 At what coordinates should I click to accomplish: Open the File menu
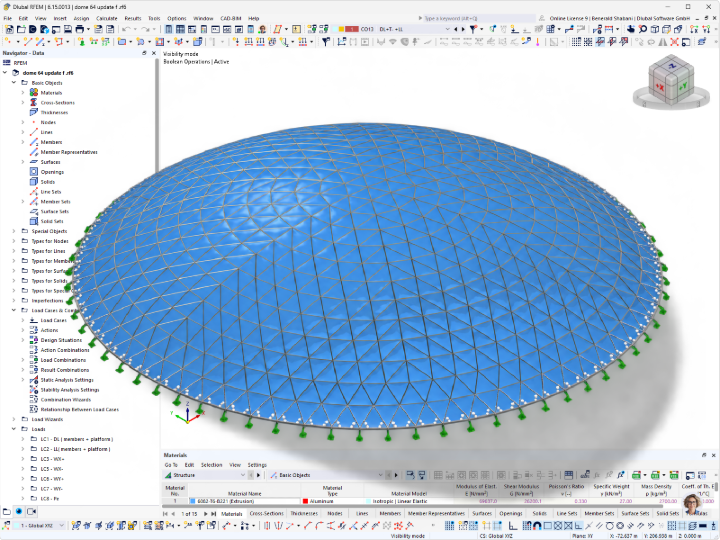(8, 18)
